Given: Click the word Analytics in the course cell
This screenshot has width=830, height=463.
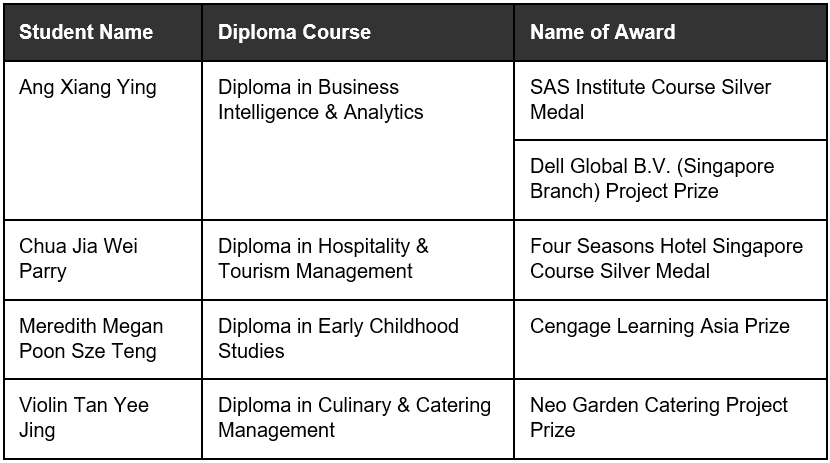Looking at the screenshot, I should (383, 112).
